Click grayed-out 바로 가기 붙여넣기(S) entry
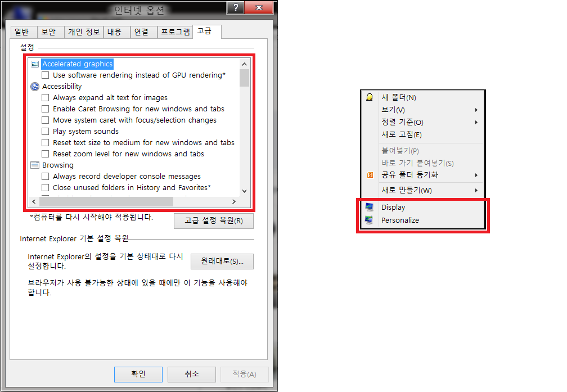The height and width of the screenshot is (392, 567). [x=417, y=163]
